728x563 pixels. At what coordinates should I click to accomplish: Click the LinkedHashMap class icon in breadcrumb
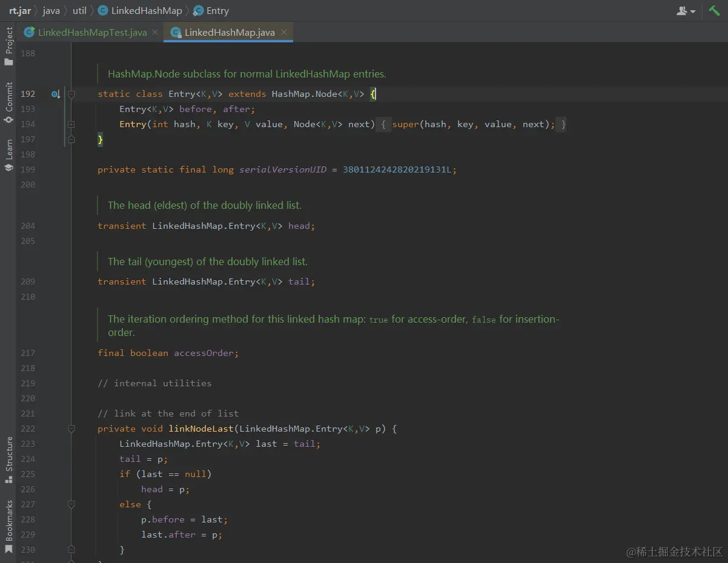click(102, 11)
